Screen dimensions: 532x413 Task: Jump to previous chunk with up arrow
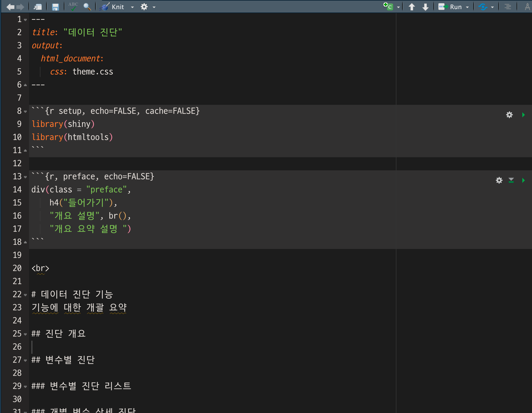pyautogui.click(x=412, y=7)
